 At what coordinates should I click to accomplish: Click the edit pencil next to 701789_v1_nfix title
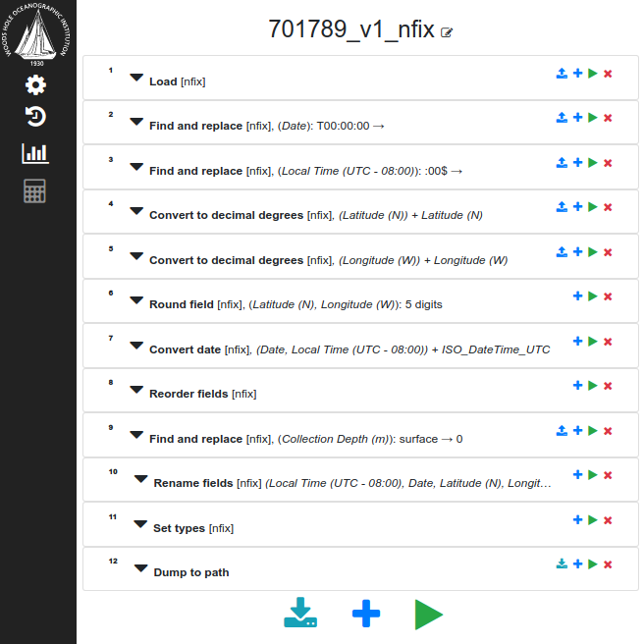447,32
